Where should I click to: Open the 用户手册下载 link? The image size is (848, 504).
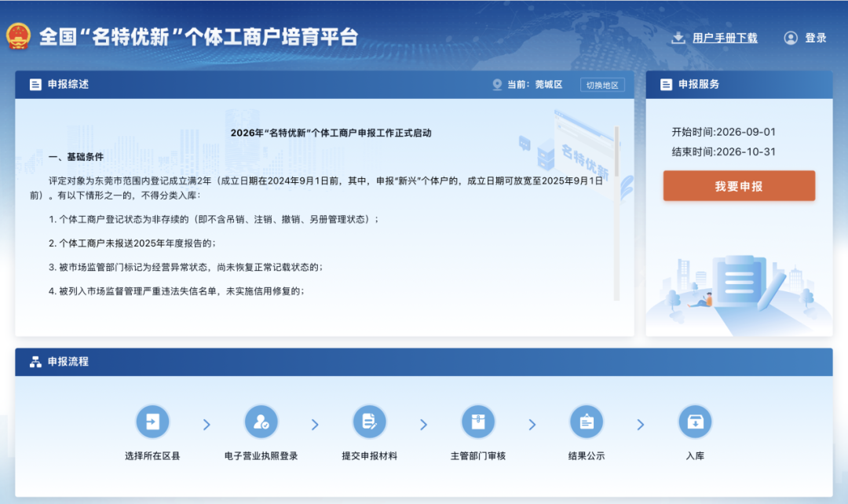click(x=725, y=38)
